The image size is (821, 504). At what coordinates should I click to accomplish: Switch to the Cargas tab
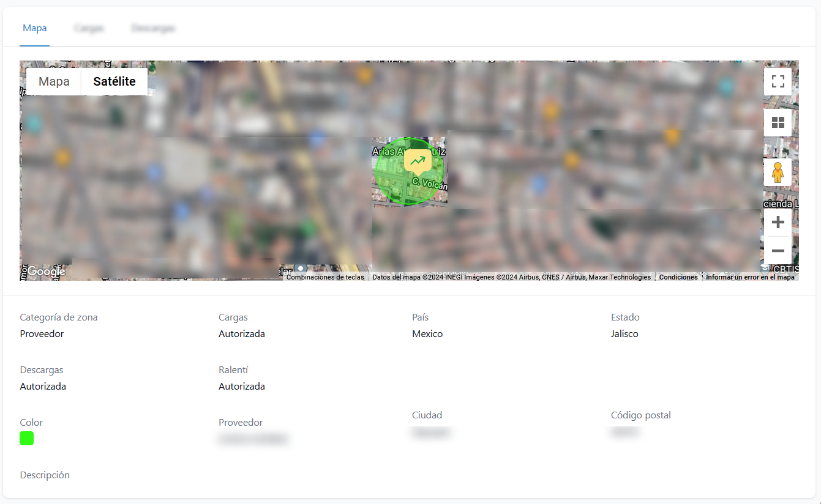pos(89,28)
